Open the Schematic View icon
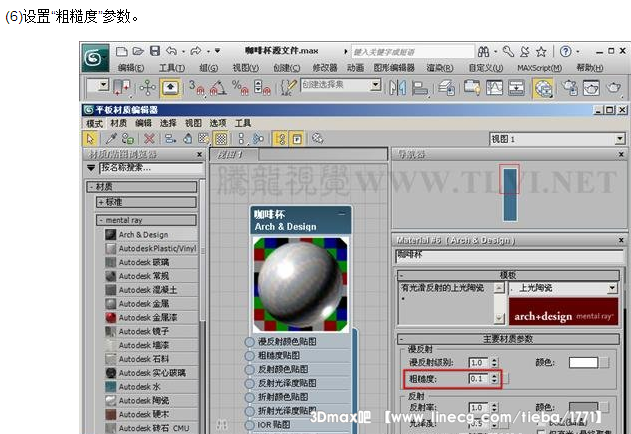This screenshot has height=434, width=631. 517,87
